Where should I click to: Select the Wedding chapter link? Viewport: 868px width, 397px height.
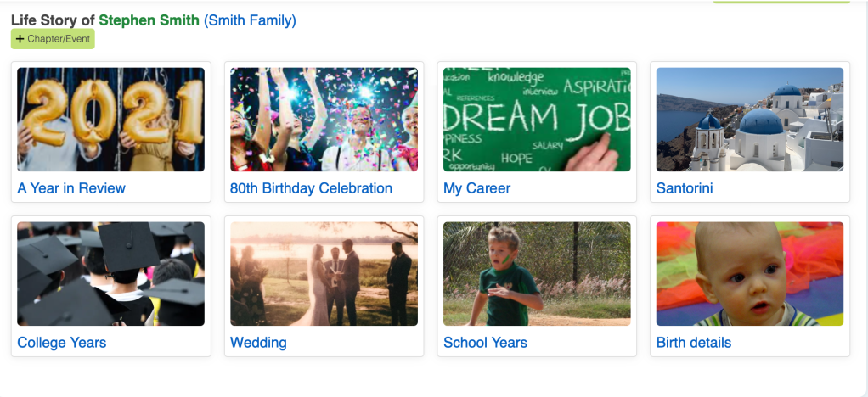(x=258, y=343)
